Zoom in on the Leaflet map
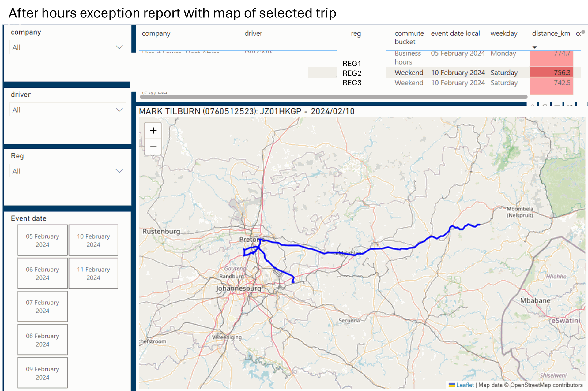The width and height of the screenshot is (588, 391). pyautogui.click(x=153, y=131)
